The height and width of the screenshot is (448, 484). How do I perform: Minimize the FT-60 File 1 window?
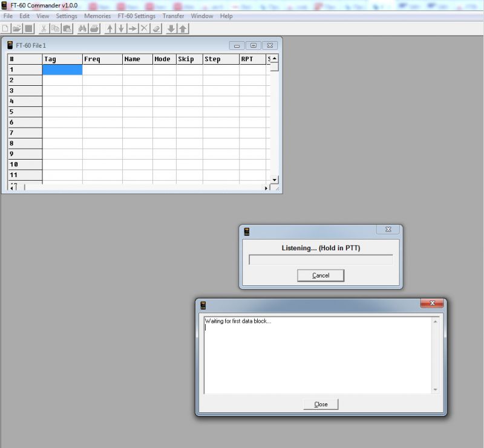point(237,46)
